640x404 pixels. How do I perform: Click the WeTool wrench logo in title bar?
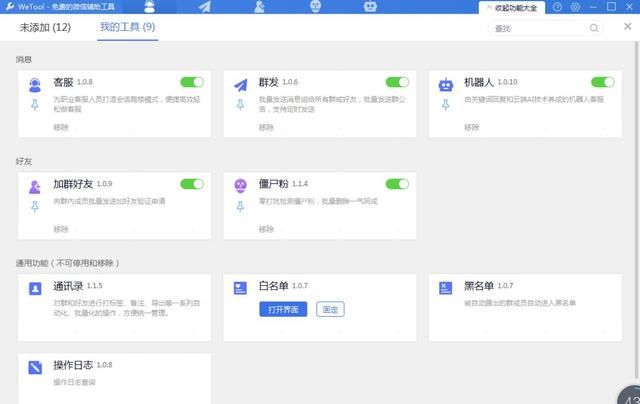(x=11, y=7)
